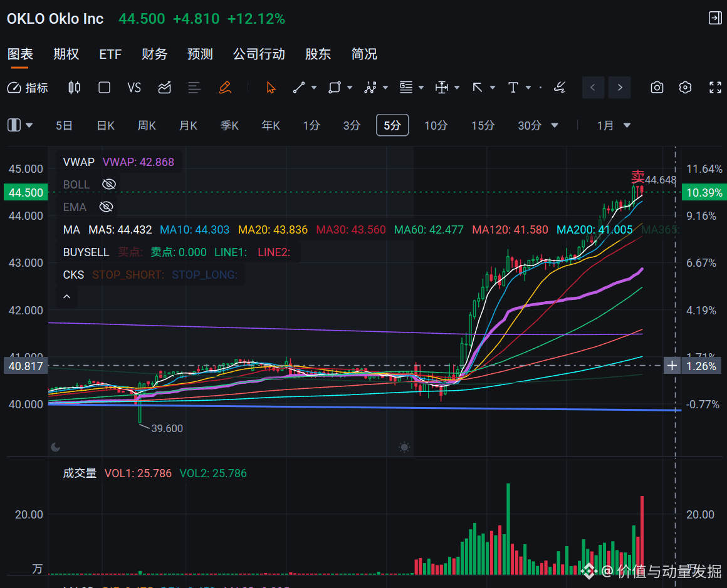Expand the Fibonacci tool options arrow
727x588 pixels.
click(421, 88)
